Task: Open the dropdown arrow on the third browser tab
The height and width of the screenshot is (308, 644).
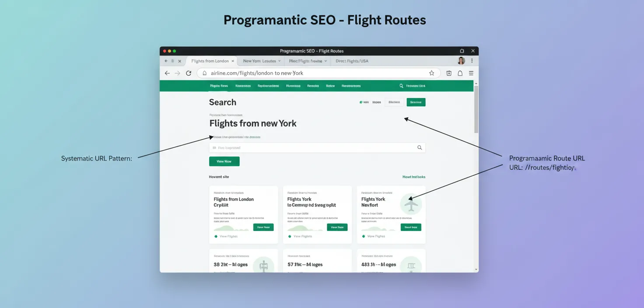Action: point(326,61)
